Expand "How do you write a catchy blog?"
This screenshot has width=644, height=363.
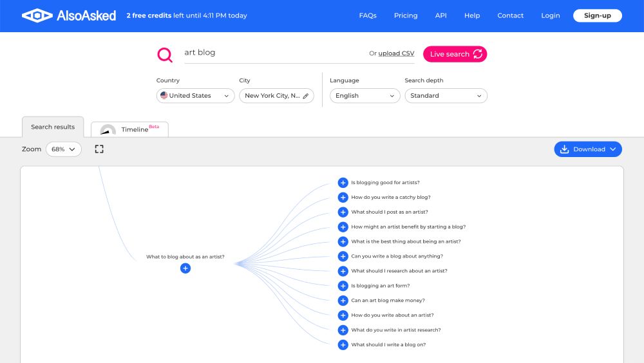pos(343,198)
